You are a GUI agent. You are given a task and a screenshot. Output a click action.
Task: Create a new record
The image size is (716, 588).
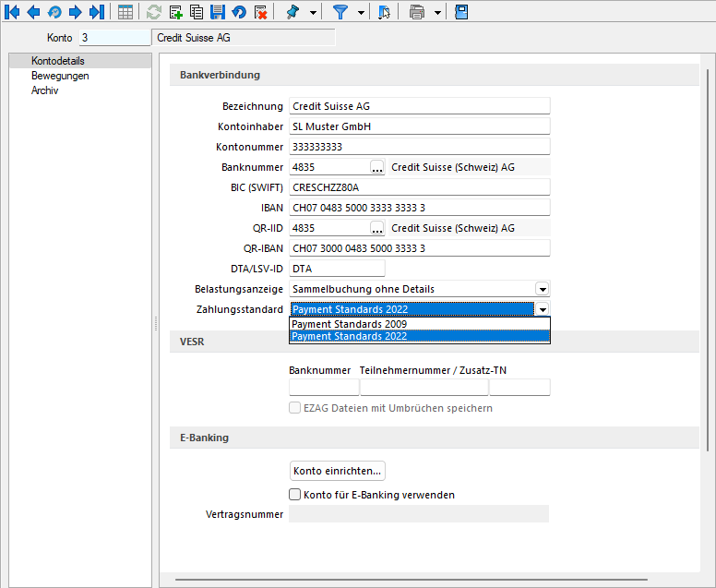pos(175,12)
